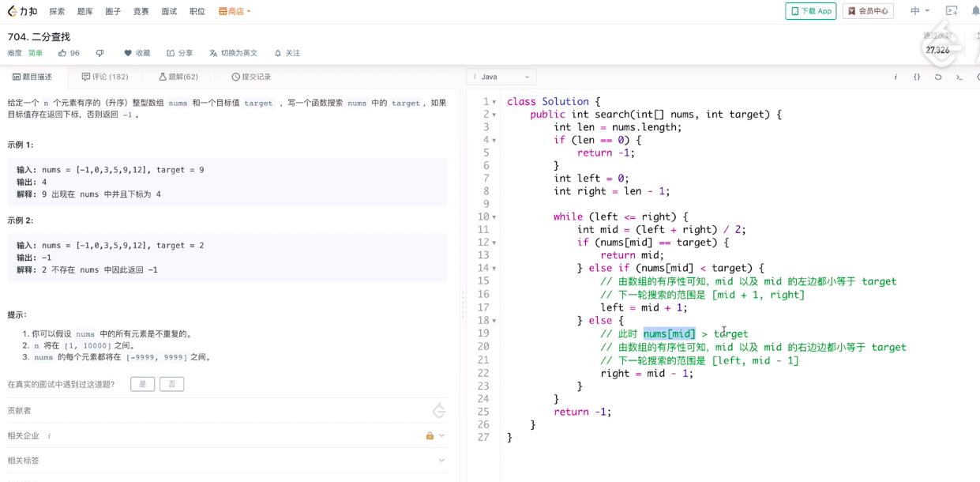Viewport: 980px width, 482px height.
Task: Click the thumbs-up like icon
Action: [62, 53]
